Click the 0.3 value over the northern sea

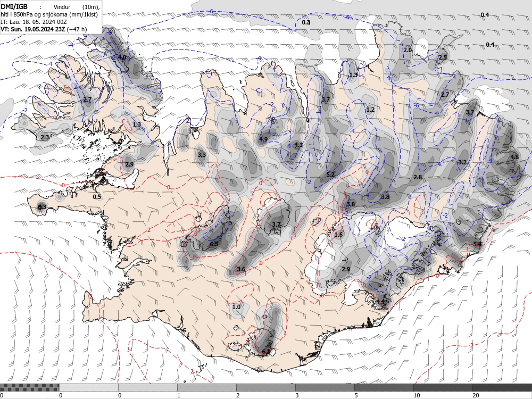(x=306, y=22)
